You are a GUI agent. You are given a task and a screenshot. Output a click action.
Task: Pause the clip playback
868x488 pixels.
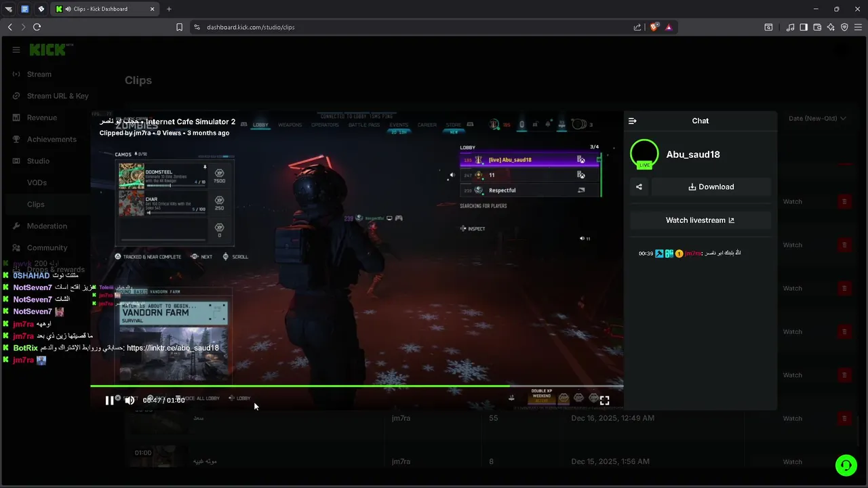[109, 401]
